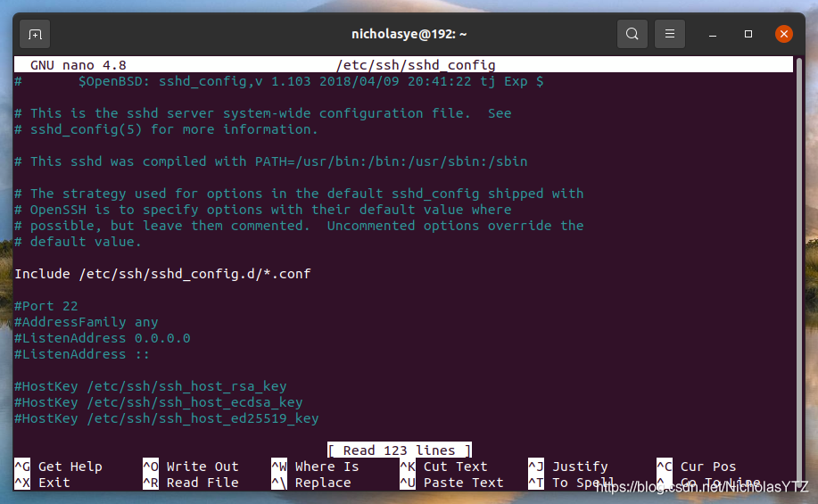Click the ^X Exit shortcut
Screen dimensions: 818x504
[42, 483]
